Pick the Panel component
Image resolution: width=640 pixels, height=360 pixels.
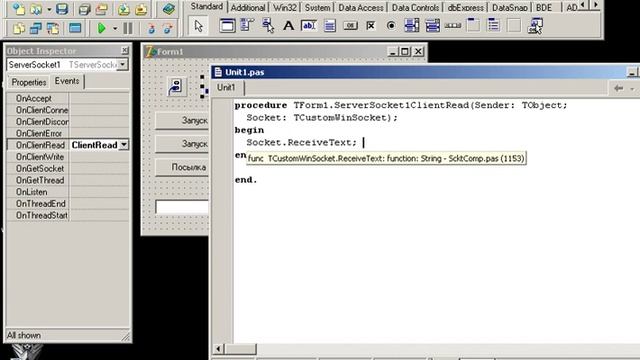514,26
